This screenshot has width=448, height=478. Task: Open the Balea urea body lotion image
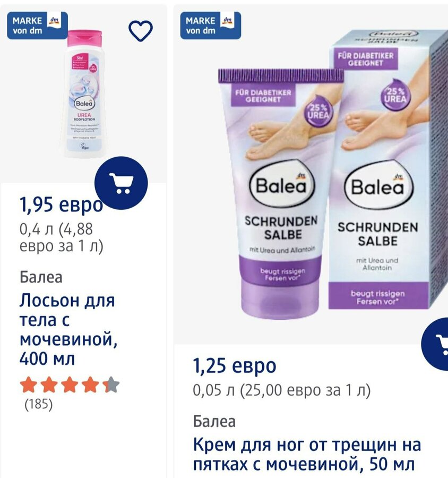pos(84,94)
